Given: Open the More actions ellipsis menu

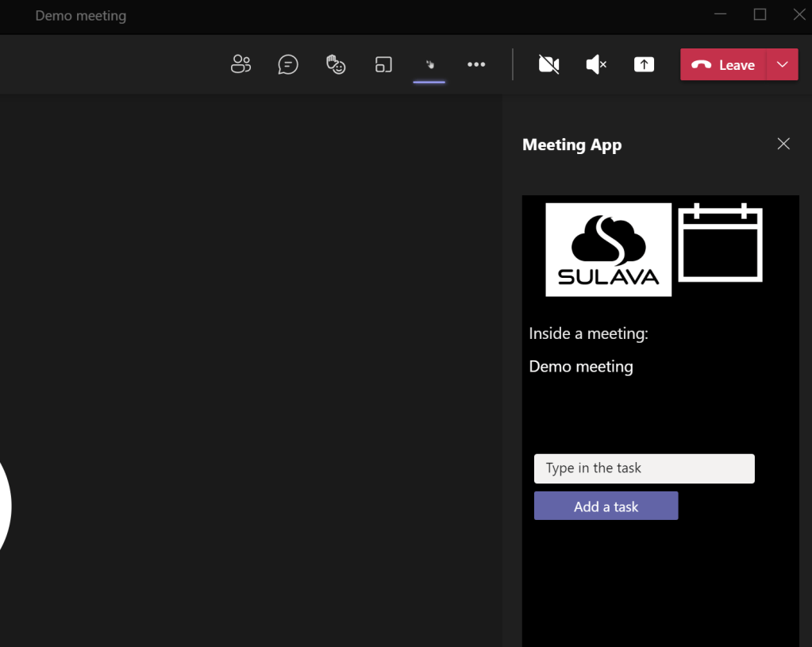Looking at the screenshot, I should click(476, 65).
